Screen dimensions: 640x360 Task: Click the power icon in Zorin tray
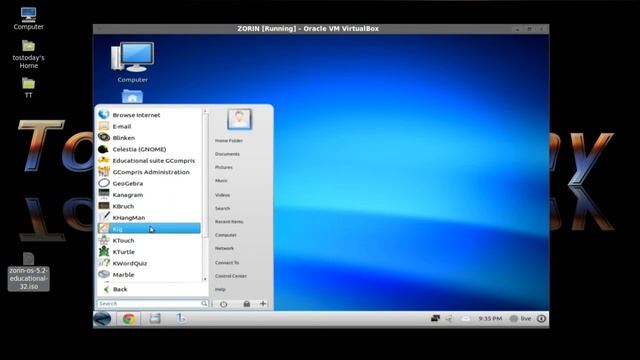point(541,318)
